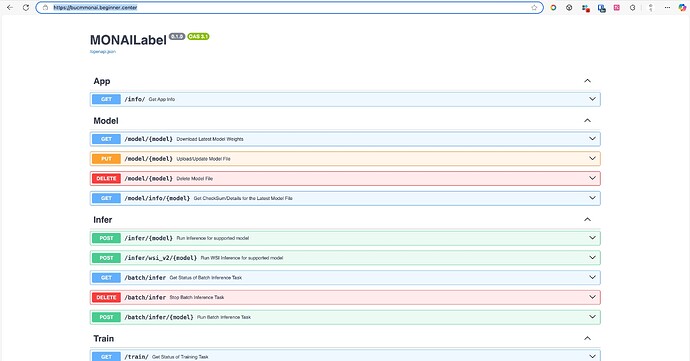The width and height of the screenshot is (690, 361).
Task: View site info via the address bar lock icon
Action: 45,7
